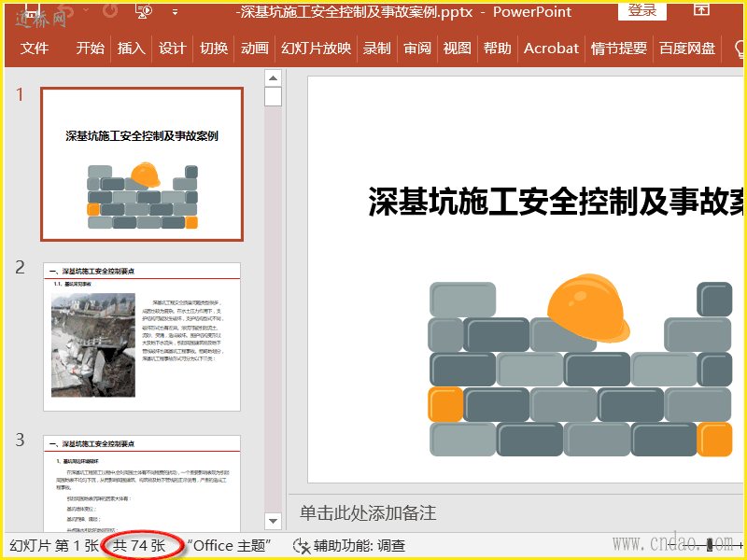Click the zoom slider handle

pos(710,545)
